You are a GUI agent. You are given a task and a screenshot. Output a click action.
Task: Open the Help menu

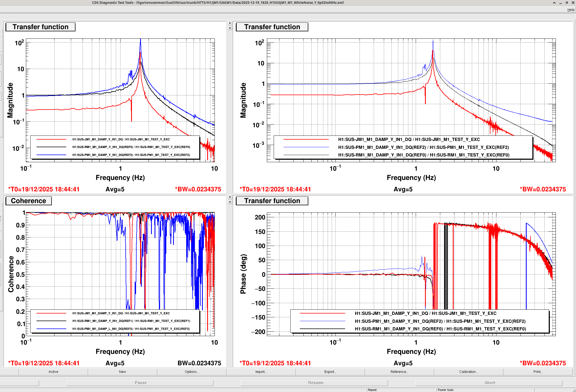[x=571, y=10]
